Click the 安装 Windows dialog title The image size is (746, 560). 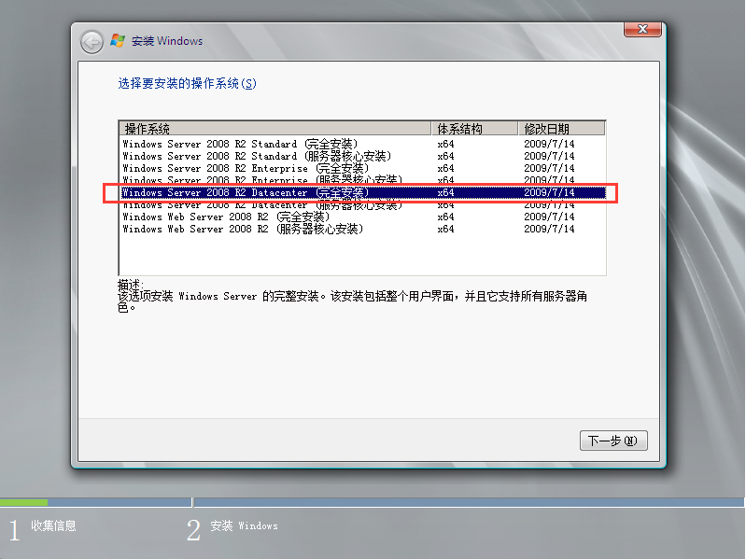pyautogui.click(x=167, y=41)
